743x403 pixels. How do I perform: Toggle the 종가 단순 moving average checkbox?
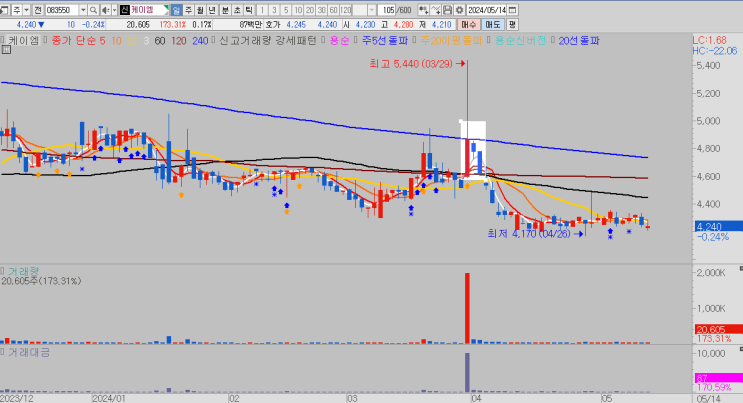pyautogui.click(x=46, y=40)
